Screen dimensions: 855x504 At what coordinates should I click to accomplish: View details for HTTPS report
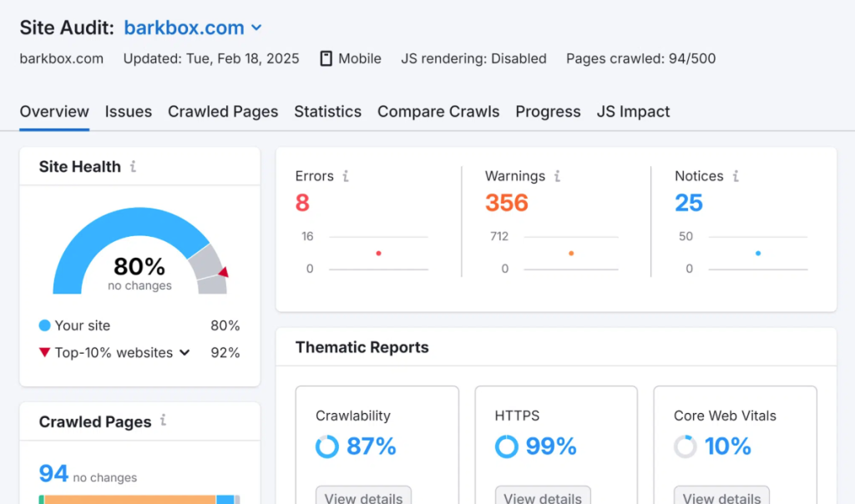tap(543, 497)
